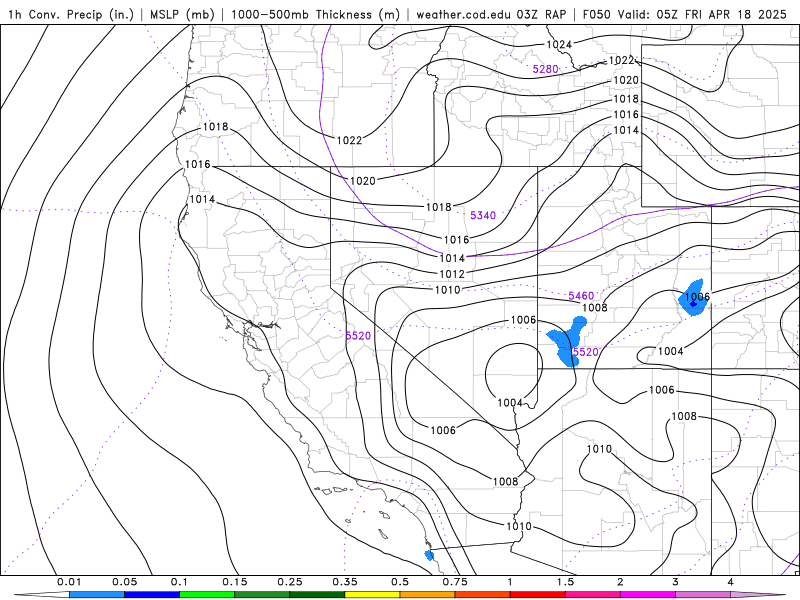Pick the orange 0.5–0.75 legend swatch
The width and height of the screenshot is (800, 600).
pyautogui.click(x=428, y=595)
